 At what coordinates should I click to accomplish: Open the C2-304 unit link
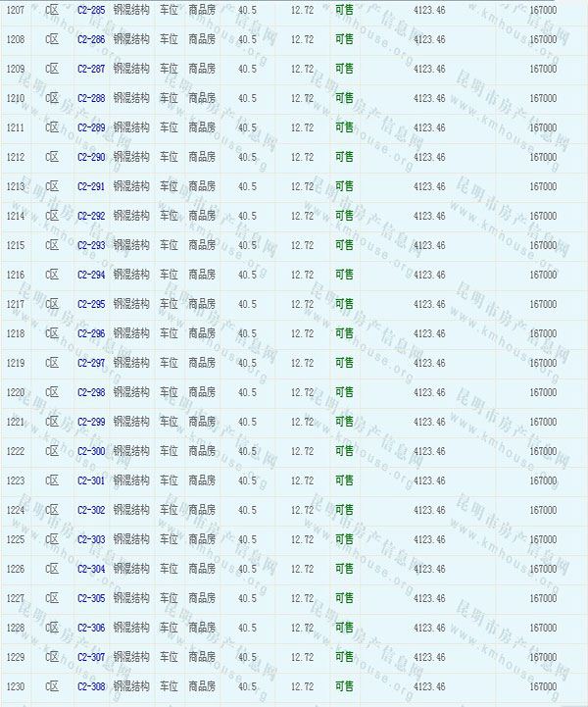[x=90, y=569]
